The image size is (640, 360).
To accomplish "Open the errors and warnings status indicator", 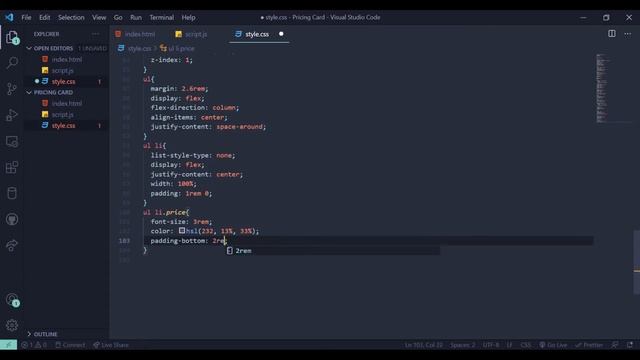I will (x=34, y=345).
